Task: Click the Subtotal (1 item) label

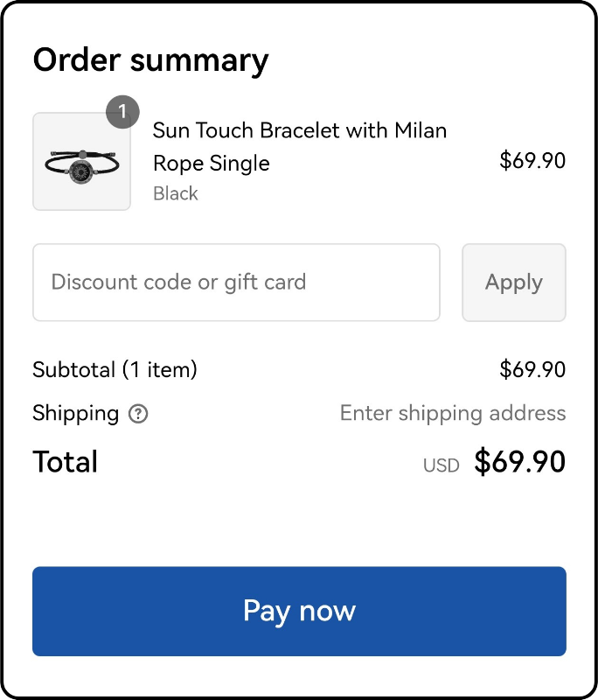Action: [x=115, y=369]
